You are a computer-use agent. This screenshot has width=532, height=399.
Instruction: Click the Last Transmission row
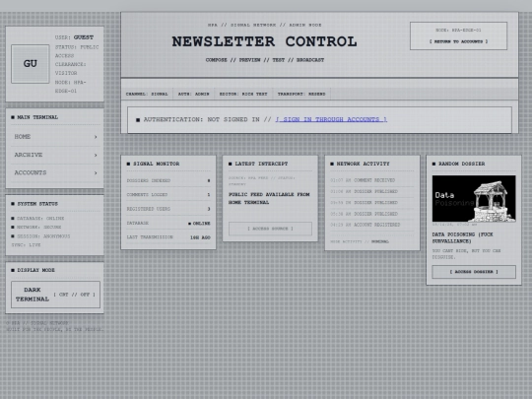pyautogui.click(x=168, y=237)
